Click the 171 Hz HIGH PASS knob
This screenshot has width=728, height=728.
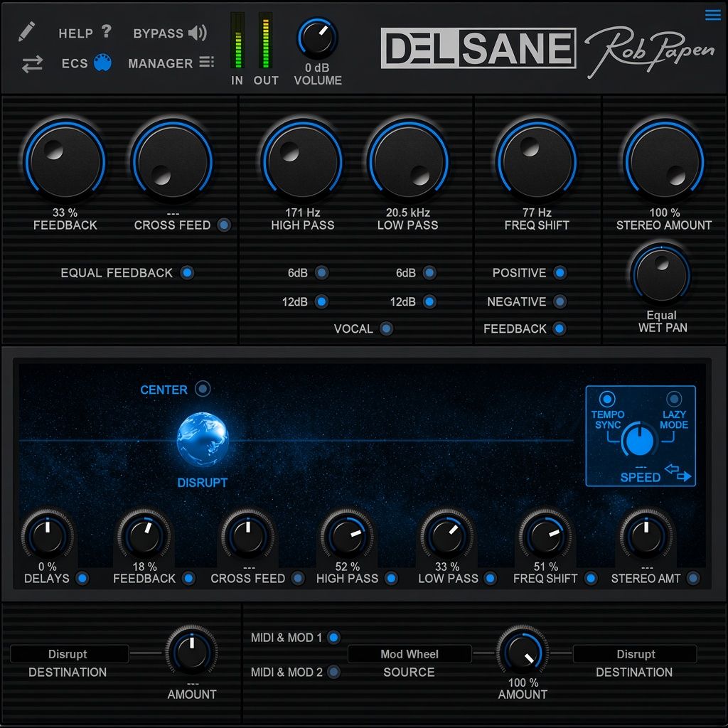pyautogui.click(x=302, y=160)
